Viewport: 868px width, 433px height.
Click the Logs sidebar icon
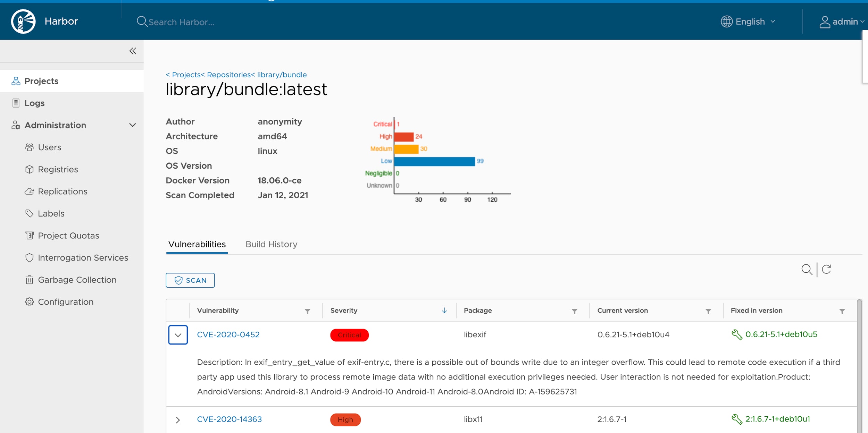[16, 103]
